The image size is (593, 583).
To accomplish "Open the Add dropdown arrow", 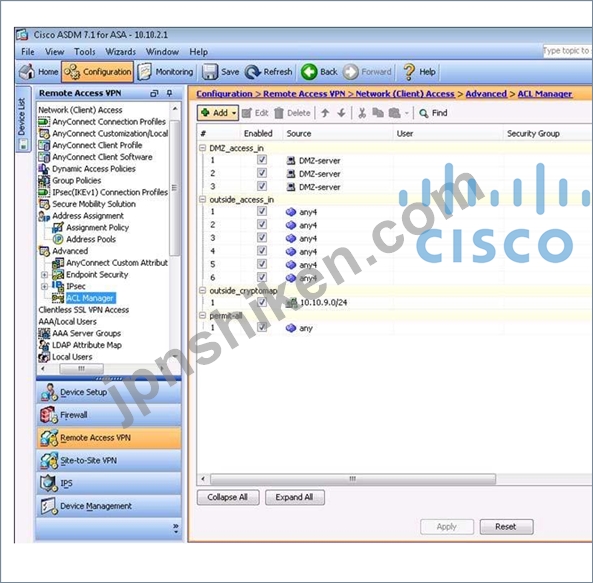I will [x=234, y=113].
